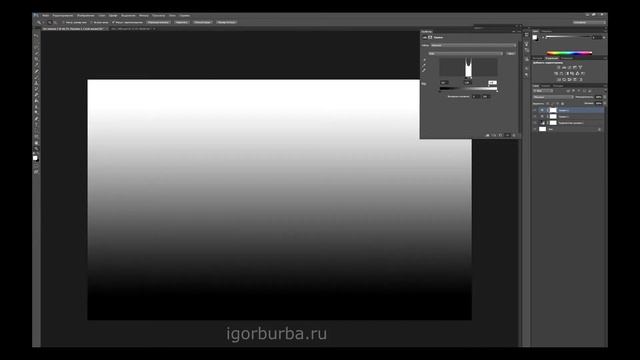Switch to the Swatches tab
Image resolution: width=640 pixels, height=360 pixels.
point(547,31)
